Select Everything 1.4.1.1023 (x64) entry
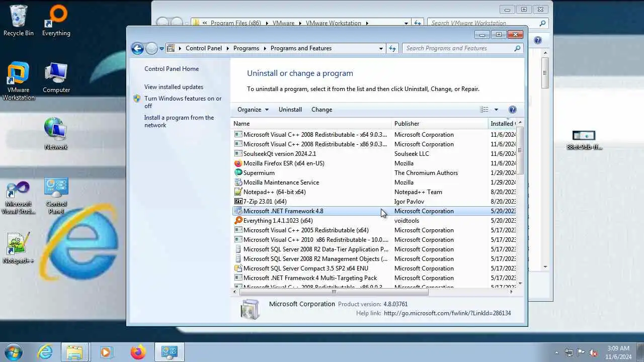Image resolution: width=644 pixels, height=362 pixels. (375, 221)
